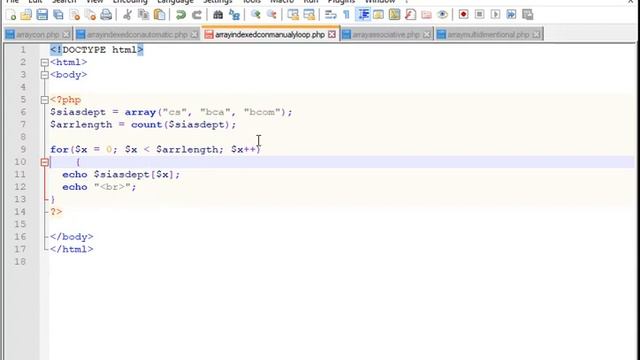Collapse the <?php block fold marker
The width and height of the screenshot is (640, 360).
pyautogui.click(x=45, y=100)
